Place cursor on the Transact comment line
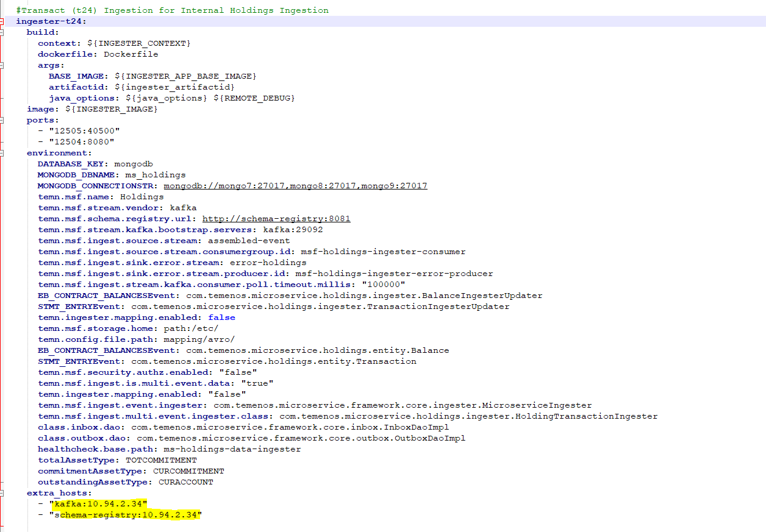This screenshot has width=766, height=532. point(172,10)
